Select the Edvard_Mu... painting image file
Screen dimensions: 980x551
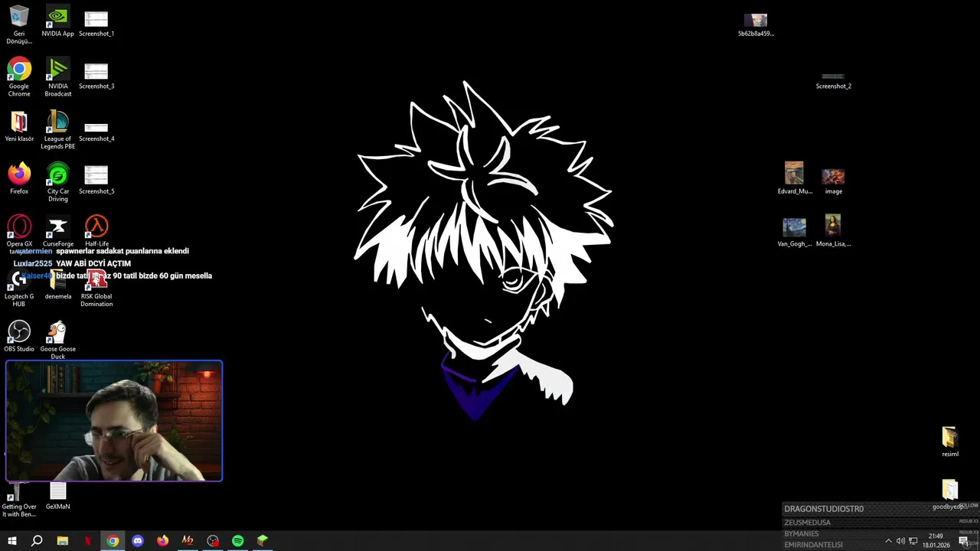(795, 178)
